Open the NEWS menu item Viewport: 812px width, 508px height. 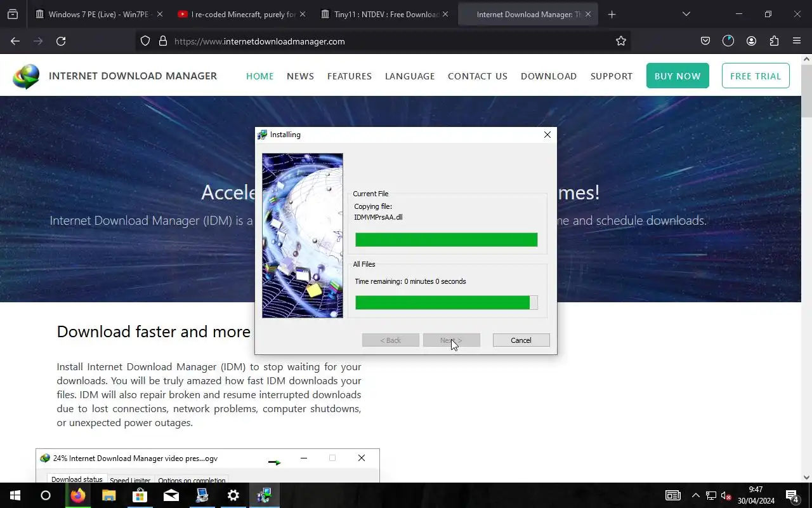[300, 76]
